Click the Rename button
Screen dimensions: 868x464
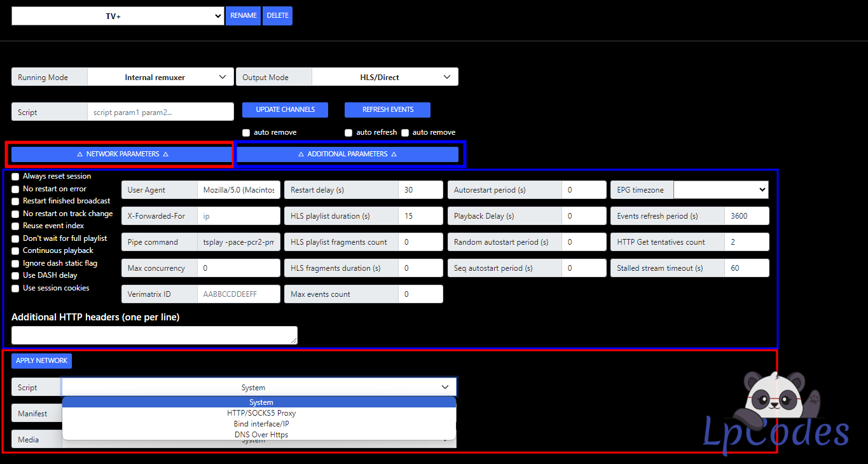click(243, 16)
